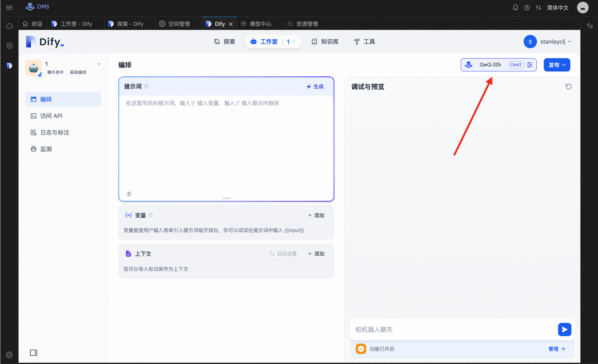Select 日志与标注 in the sidebar

pyautogui.click(x=63, y=133)
